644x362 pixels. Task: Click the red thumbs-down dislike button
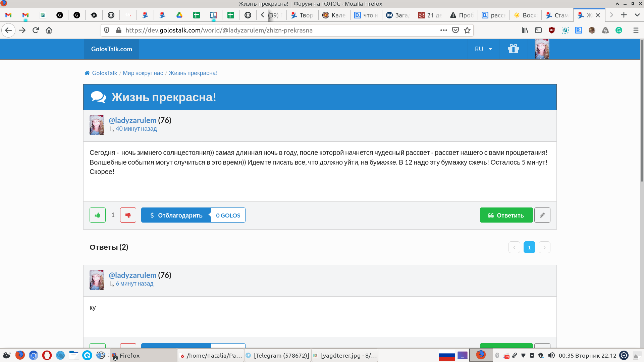[128, 215]
